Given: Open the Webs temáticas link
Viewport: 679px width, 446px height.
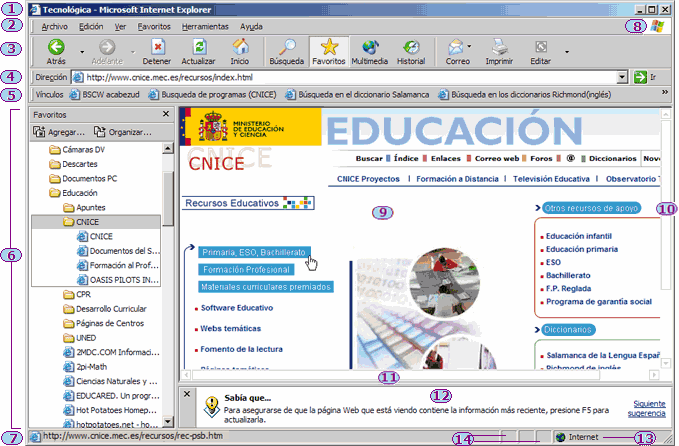Looking at the screenshot, I should click(230, 328).
